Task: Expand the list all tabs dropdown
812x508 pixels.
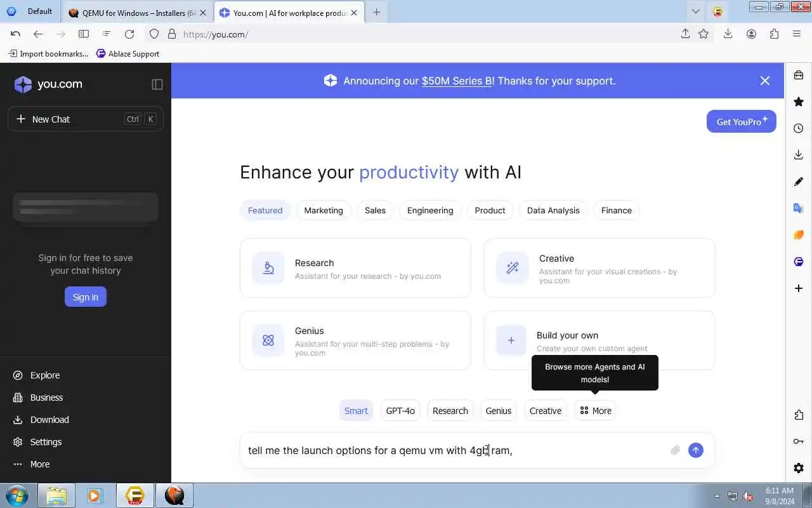Action: click(696, 11)
